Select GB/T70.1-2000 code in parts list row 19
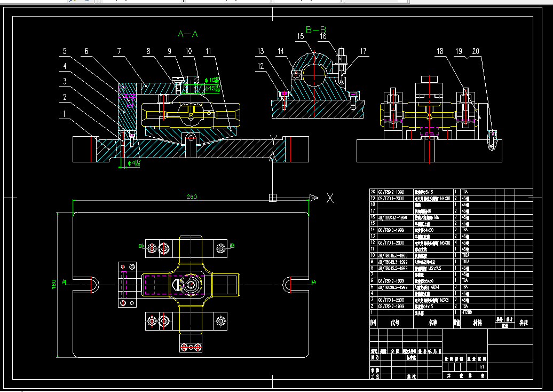 click(x=391, y=199)
